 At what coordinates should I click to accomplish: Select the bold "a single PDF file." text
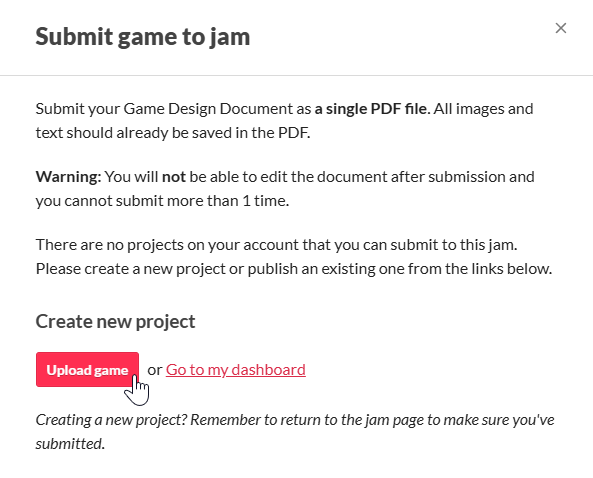click(x=373, y=109)
